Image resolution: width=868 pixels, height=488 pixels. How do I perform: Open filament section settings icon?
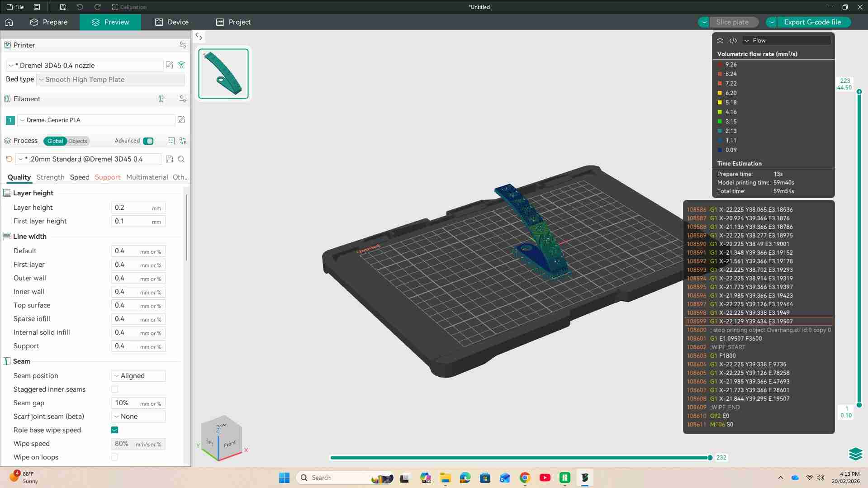(183, 99)
